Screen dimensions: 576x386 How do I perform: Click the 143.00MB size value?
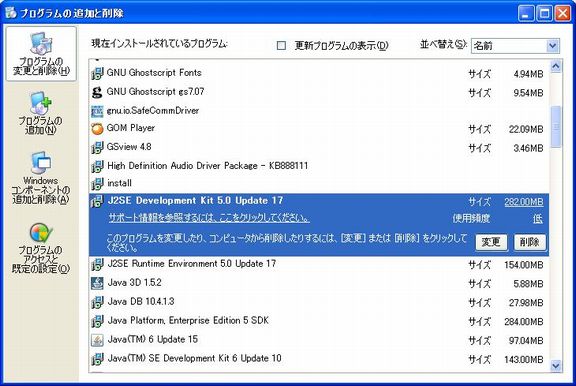(524, 360)
